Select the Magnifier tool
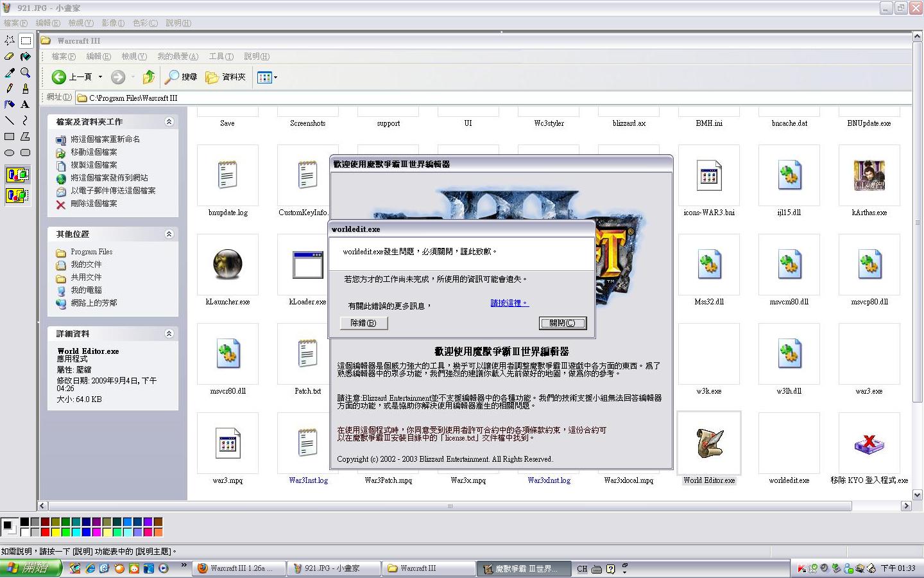 tap(25, 73)
